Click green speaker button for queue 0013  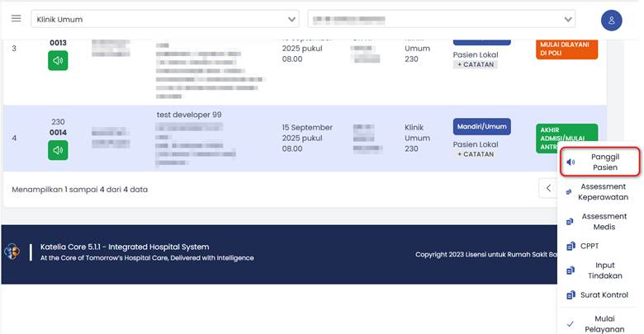click(x=58, y=60)
